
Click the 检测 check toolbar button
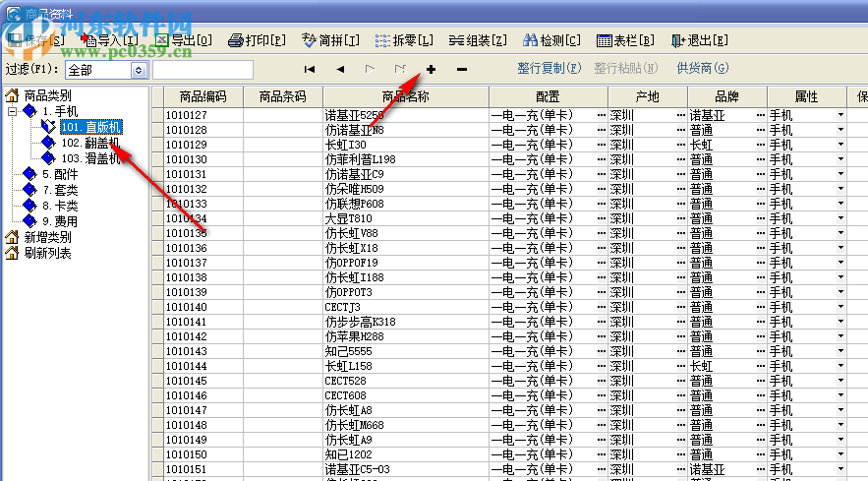tap(551, 40)
